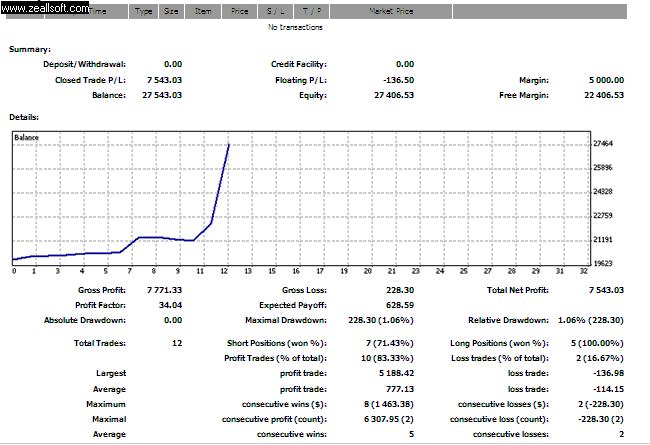Select Gross Loss value 228.30
The image size is (650, 445).
pyautogui.click(x=400, y=290)
